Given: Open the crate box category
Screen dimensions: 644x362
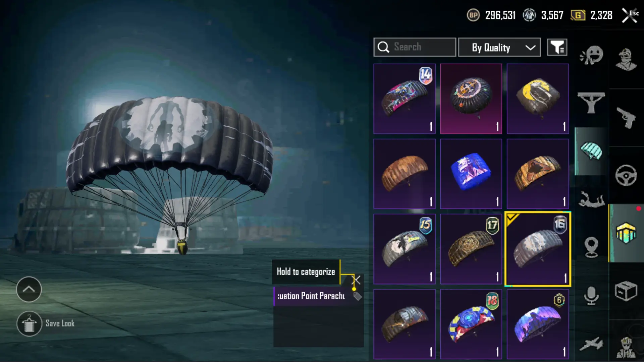Looking at the screenshot, I should (x=626, y=291).
